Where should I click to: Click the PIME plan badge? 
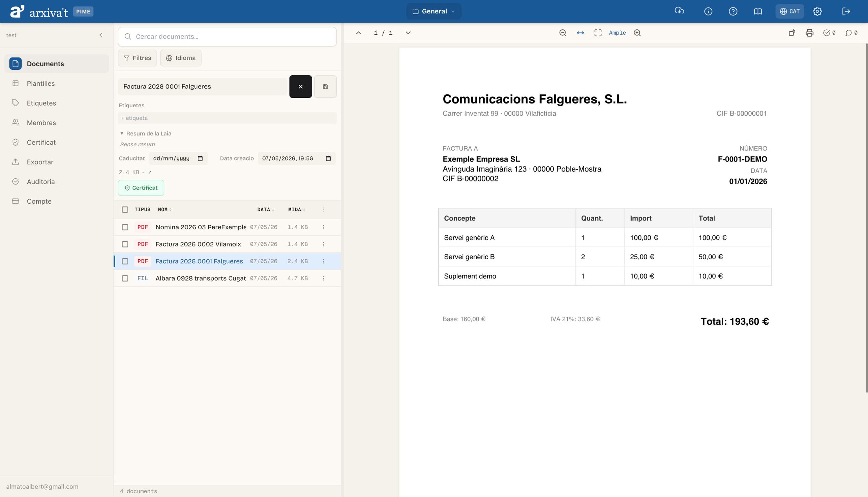pyautogui.click(x=83, y=11)
